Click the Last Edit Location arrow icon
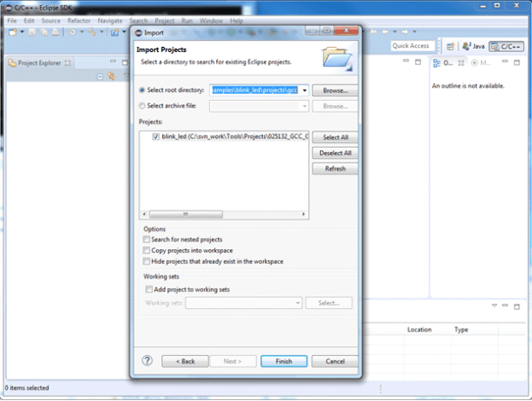The height and width of the screenshot is (401, 532). [x=373, y=31]
